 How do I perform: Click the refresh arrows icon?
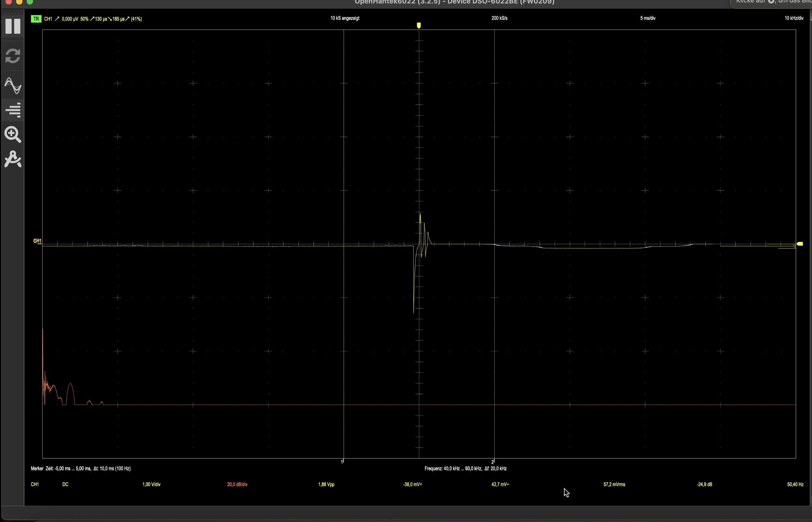(13, 56)
